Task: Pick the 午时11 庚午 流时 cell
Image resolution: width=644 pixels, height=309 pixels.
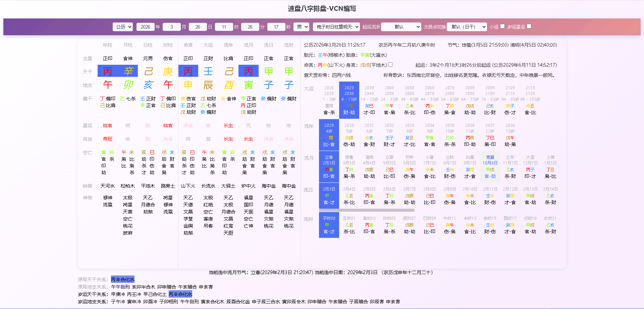Action: point(450,225)
